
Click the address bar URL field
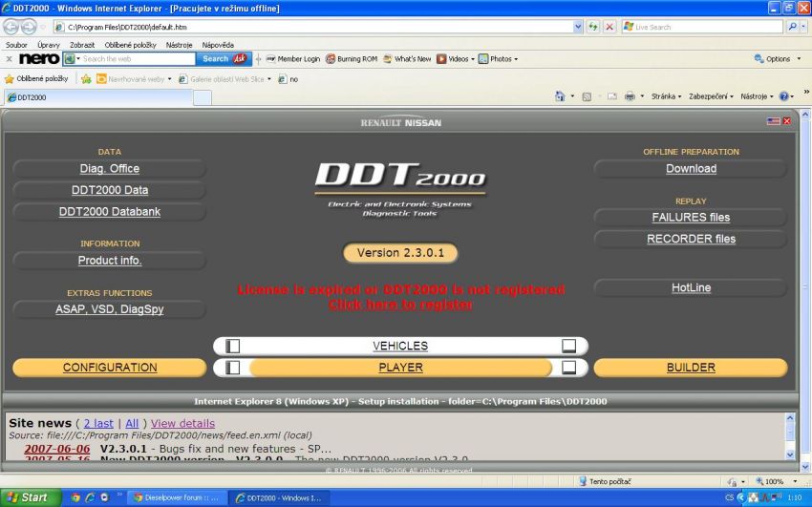click(313, 27)
